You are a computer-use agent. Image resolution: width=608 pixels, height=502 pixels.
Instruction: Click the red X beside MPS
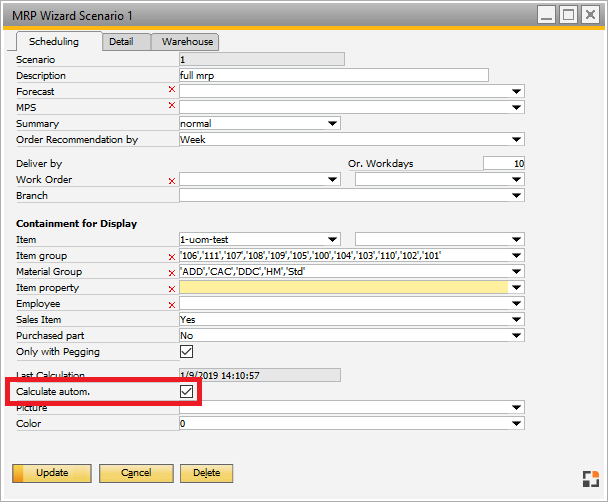(172, 106)
